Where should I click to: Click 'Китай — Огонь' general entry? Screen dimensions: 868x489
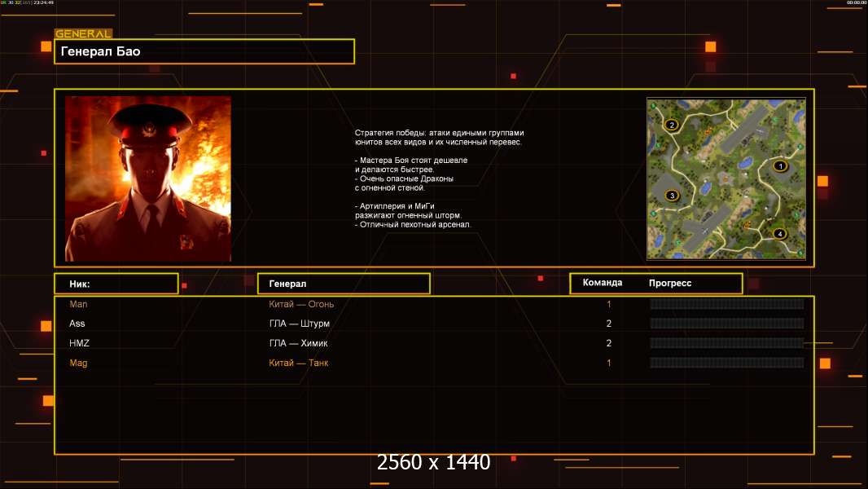coord(301,304)
